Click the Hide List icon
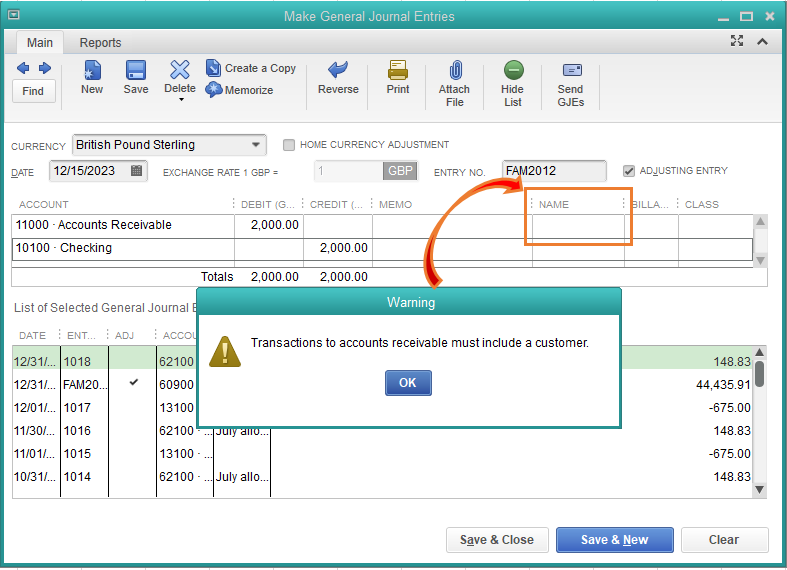Viewport: 787px width, 570px height. [513, 70]
